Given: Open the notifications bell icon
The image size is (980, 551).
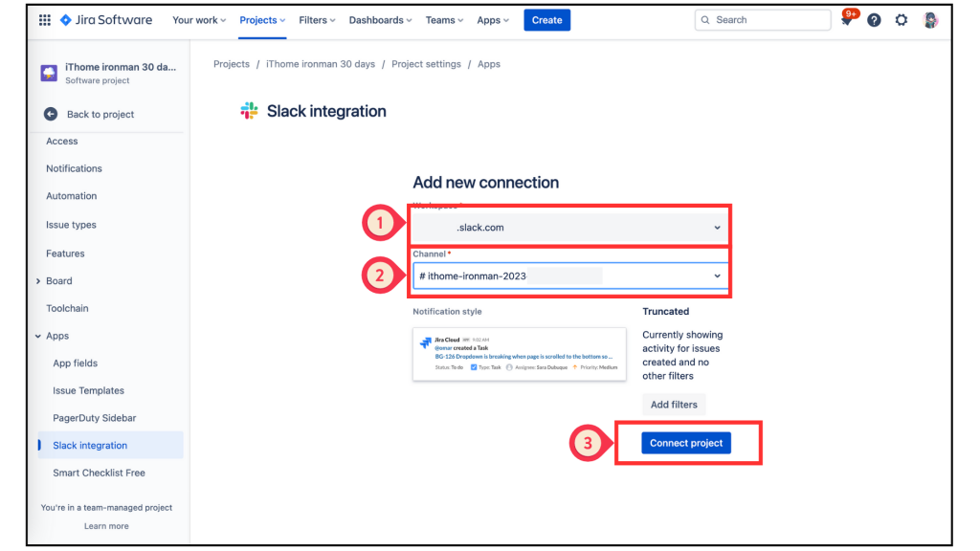Looking at the screenshot, I should 846,20.
